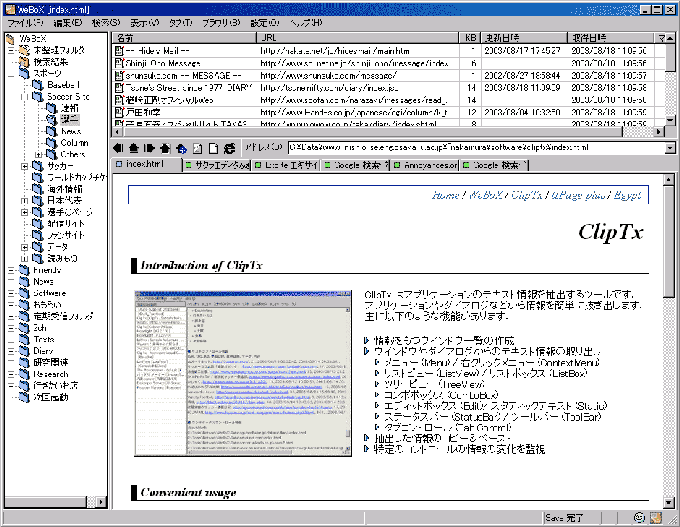Expand the Friends folder
Screen dimensions: 680x527
11,270
